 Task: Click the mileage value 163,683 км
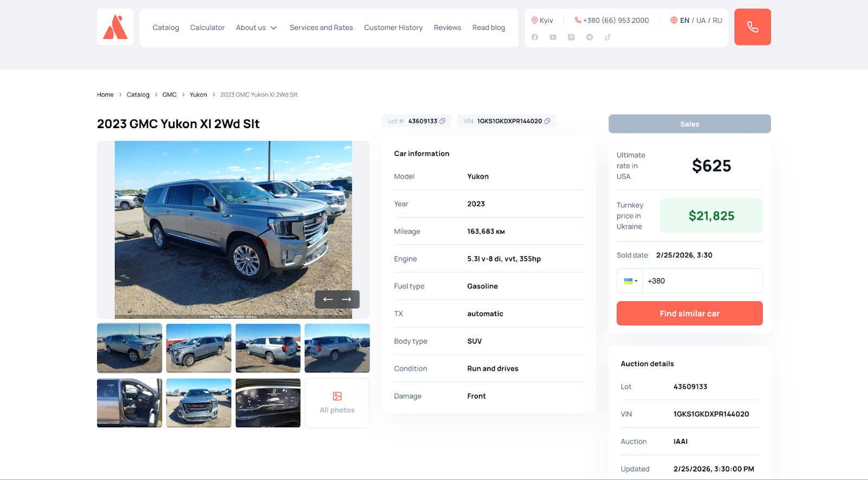[486, 231]
